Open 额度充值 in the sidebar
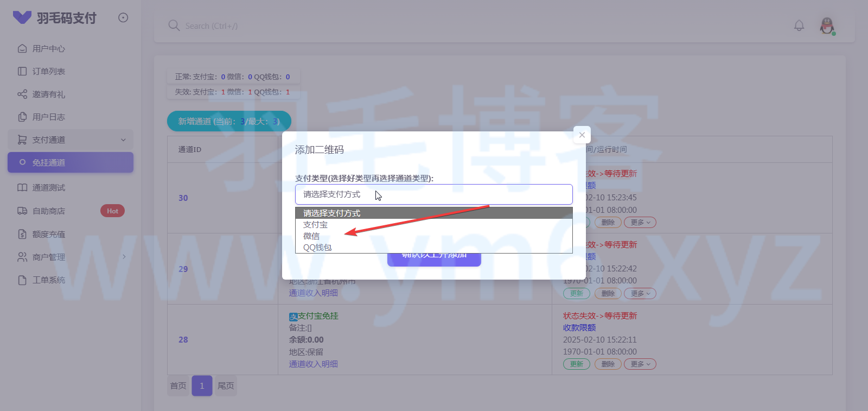Screen dimensions: 868x411 [71, 234]
